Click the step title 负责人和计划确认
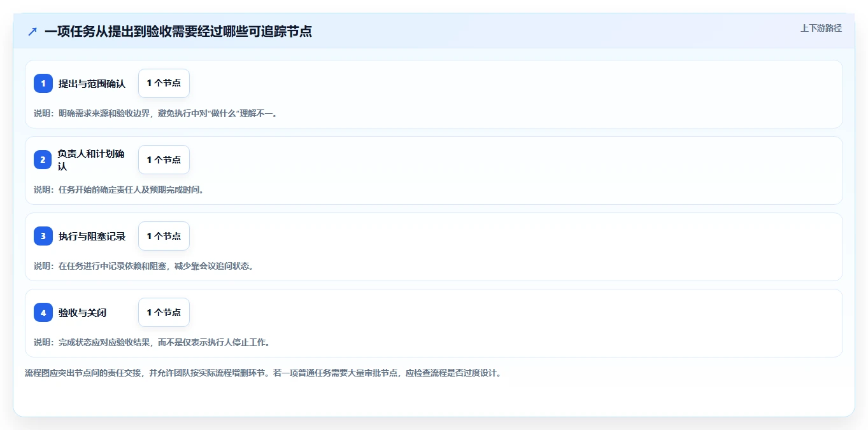The image size is (868, 430). coord(91,160)
